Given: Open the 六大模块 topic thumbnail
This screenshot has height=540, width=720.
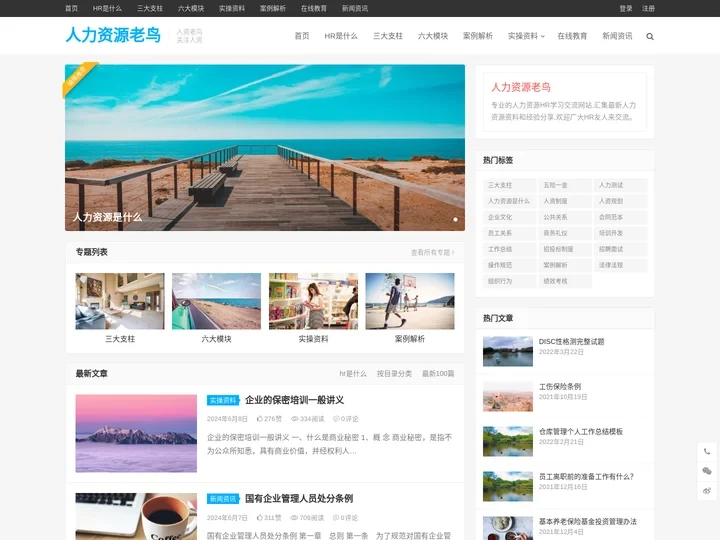Looking at the screenshot, I should tap(216, 301).
